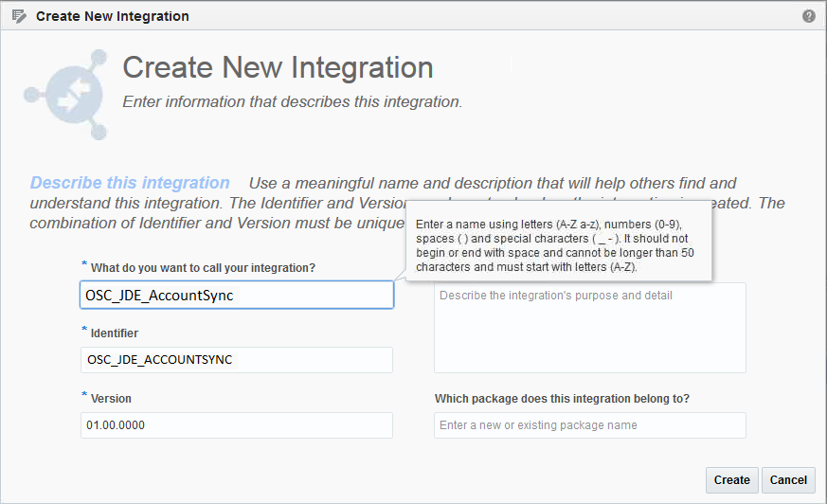Screen dimensions: 827x504
Task: Click the help question mark icon
Action: click(x=809, y=16)
